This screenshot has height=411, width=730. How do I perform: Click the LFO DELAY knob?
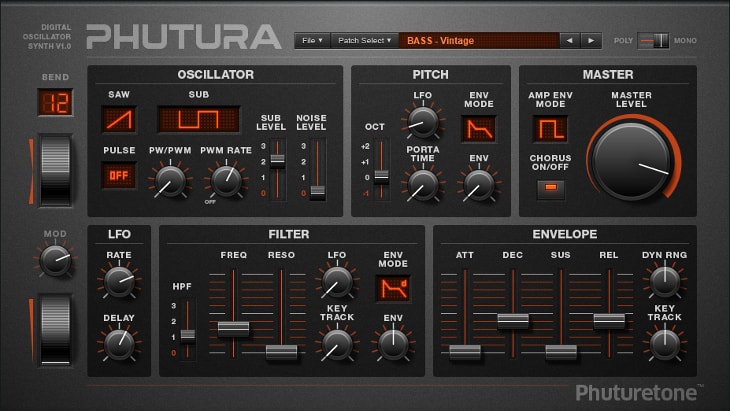(119, 345)
